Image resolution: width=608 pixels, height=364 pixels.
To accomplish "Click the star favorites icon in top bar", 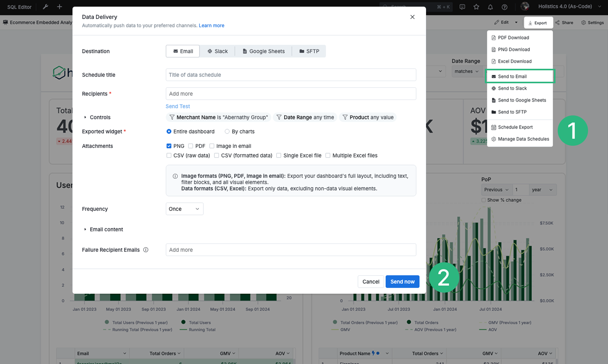I will tap(476, 7).
